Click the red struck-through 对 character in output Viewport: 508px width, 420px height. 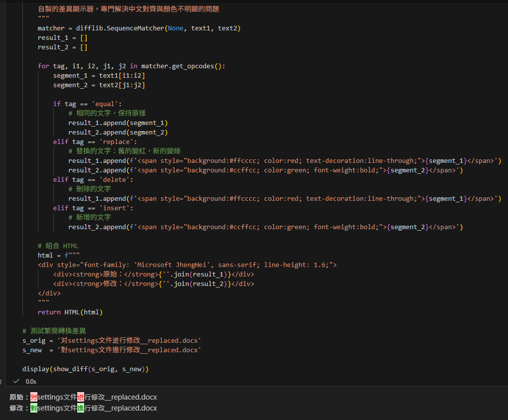[x=34, y=397]
